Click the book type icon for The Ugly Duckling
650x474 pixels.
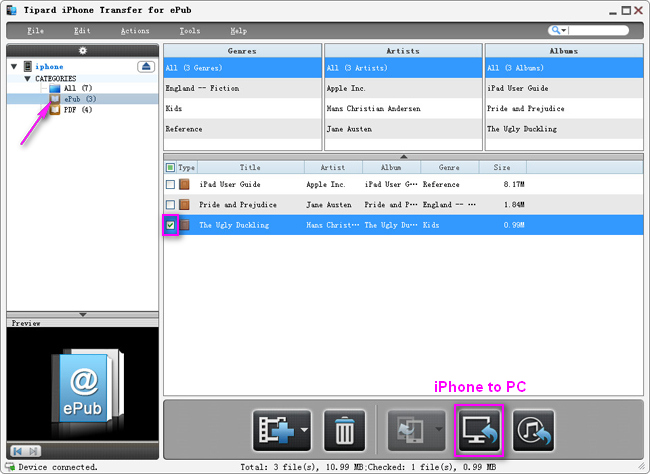(184, 225)
